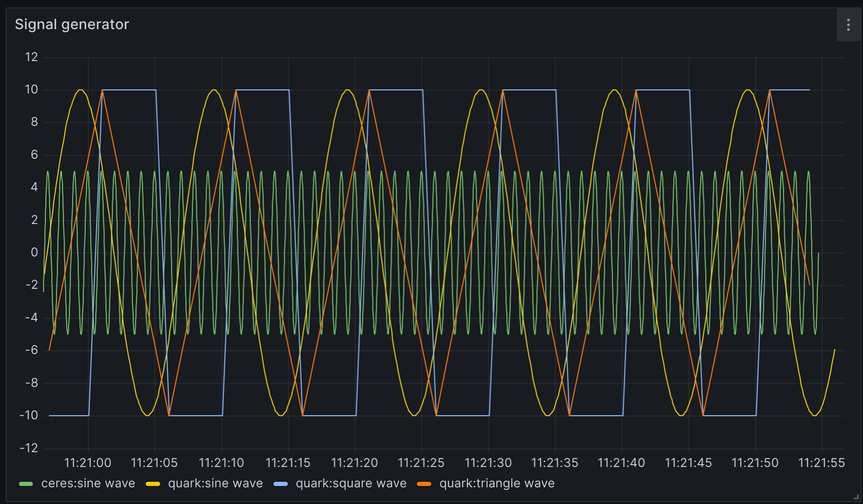
Task: Open the green ceres:sine wave color swatch
Action: pyautogui.click(x=26, y=484)
